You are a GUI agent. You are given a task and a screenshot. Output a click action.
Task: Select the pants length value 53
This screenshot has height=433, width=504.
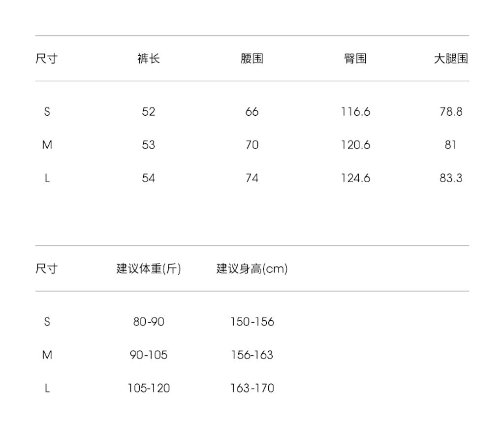point(149,145)
